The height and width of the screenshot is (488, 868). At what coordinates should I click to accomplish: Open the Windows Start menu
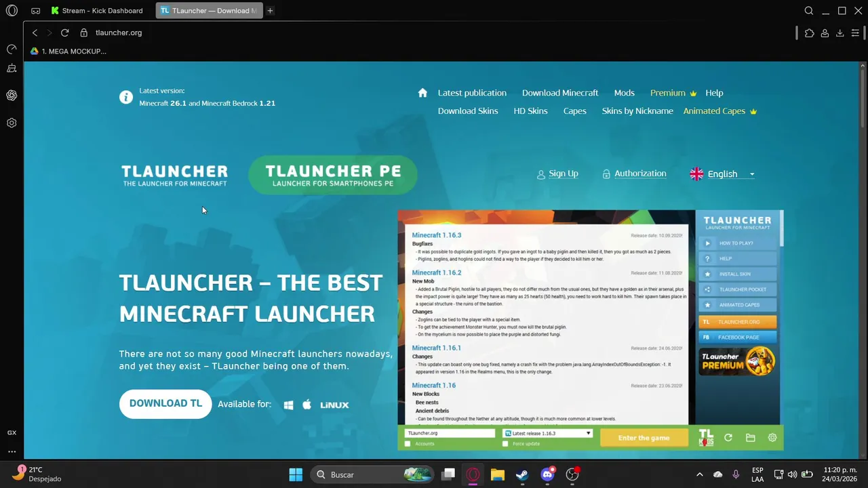(x=296, y=474)
